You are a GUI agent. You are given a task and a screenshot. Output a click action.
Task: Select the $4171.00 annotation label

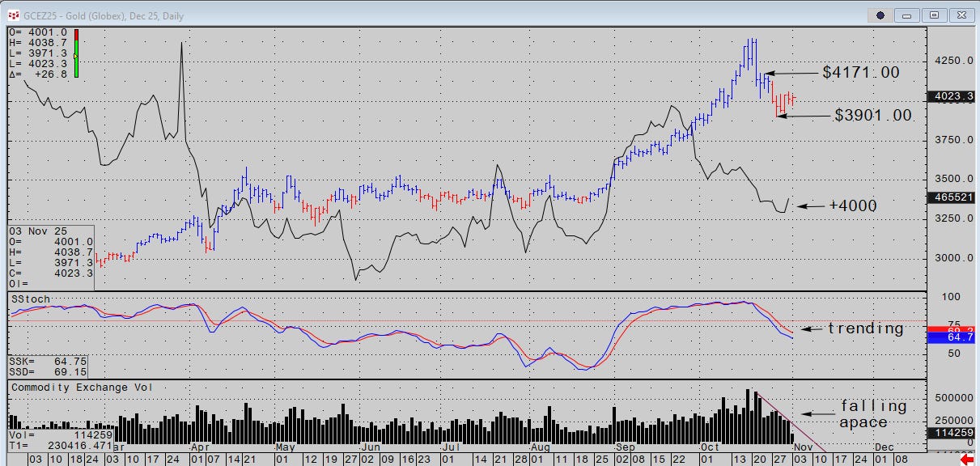pos(861,72)
